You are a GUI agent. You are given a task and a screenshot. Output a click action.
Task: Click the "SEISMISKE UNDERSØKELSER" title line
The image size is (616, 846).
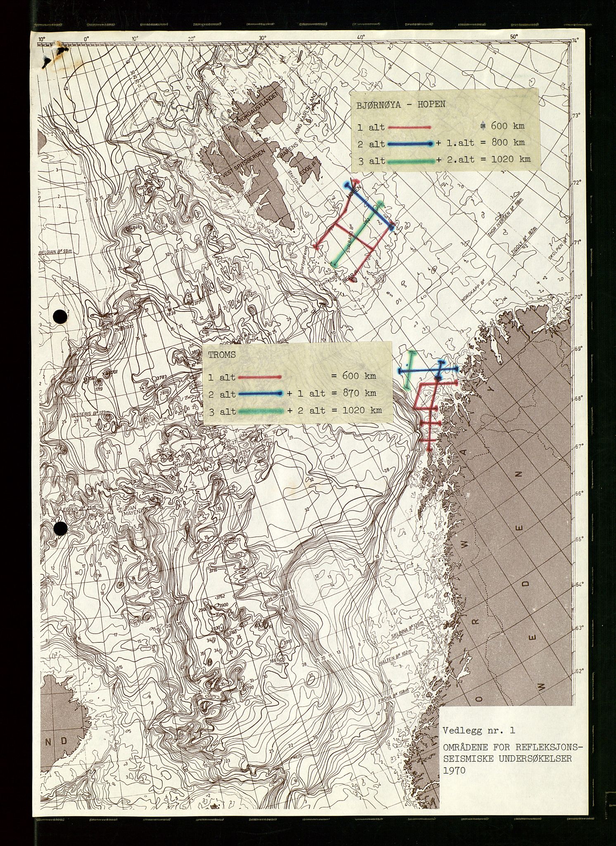(507, 759)
